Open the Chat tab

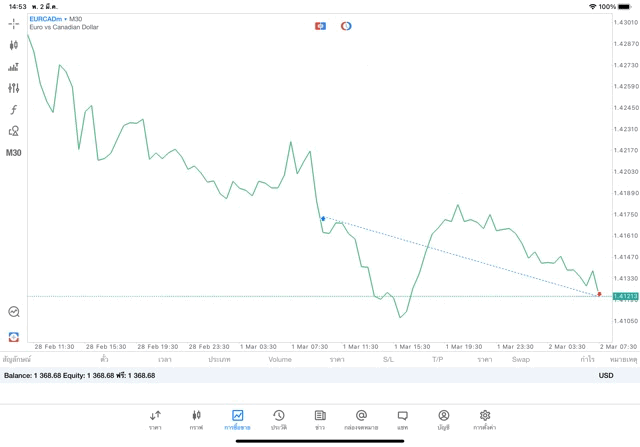(402, 419)
